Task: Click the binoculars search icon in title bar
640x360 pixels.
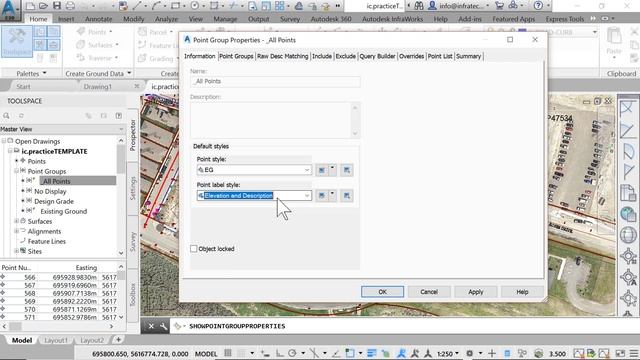Action: pyautogui.click(x=419, y=6)
